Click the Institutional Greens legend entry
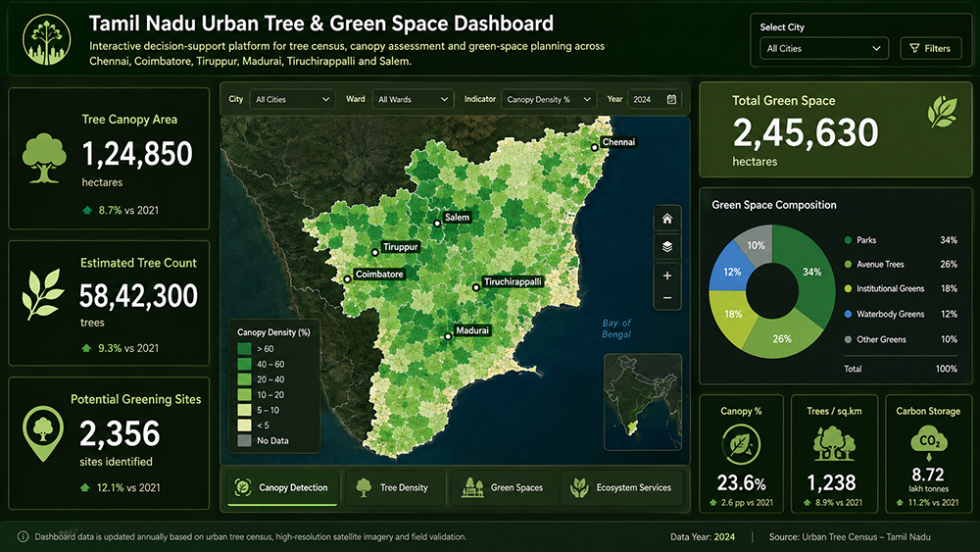The height and width of the screenshot is (552, 980). point(901,289)
